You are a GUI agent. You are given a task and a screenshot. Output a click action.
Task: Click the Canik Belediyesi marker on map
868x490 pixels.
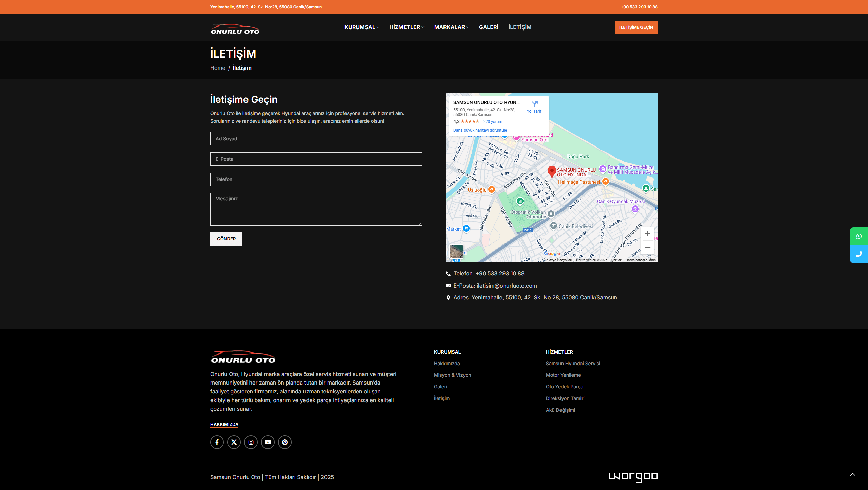553,226
